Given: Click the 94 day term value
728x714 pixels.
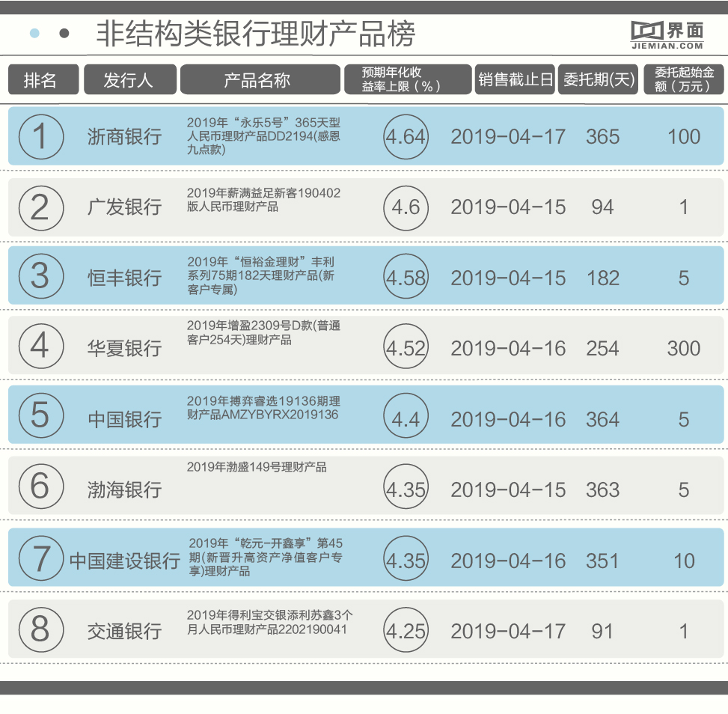Looking at the screenshot, I should pyautogui.click(x=602, y=207).
